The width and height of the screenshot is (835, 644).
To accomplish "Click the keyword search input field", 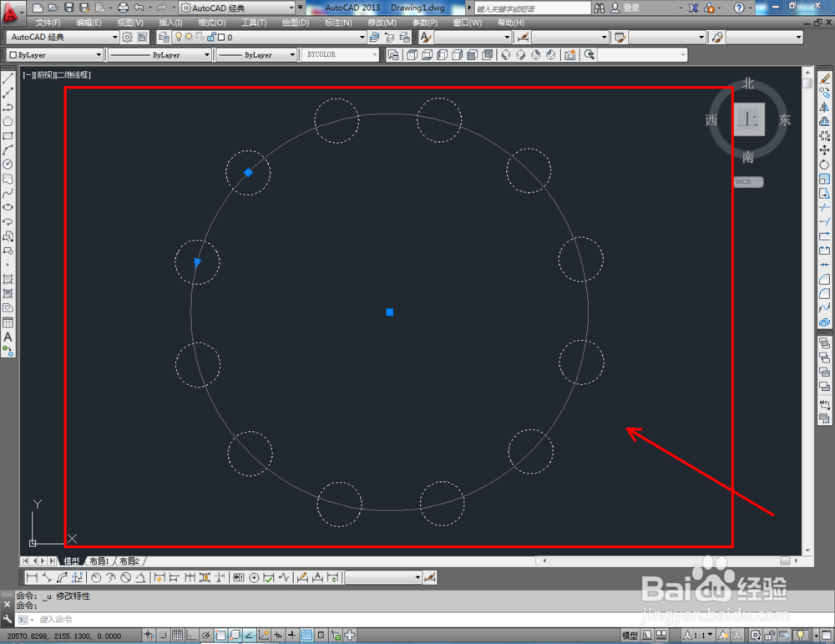I will coord(533,8).
